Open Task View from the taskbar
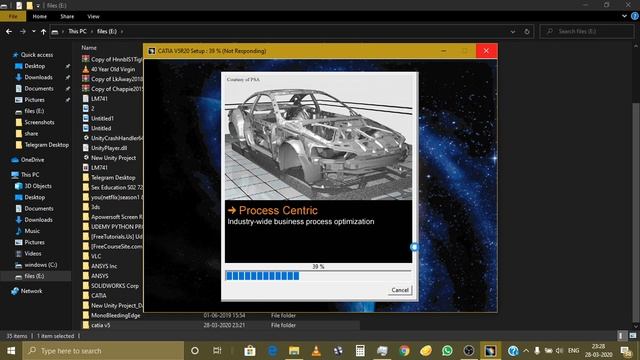 point(217,351)
